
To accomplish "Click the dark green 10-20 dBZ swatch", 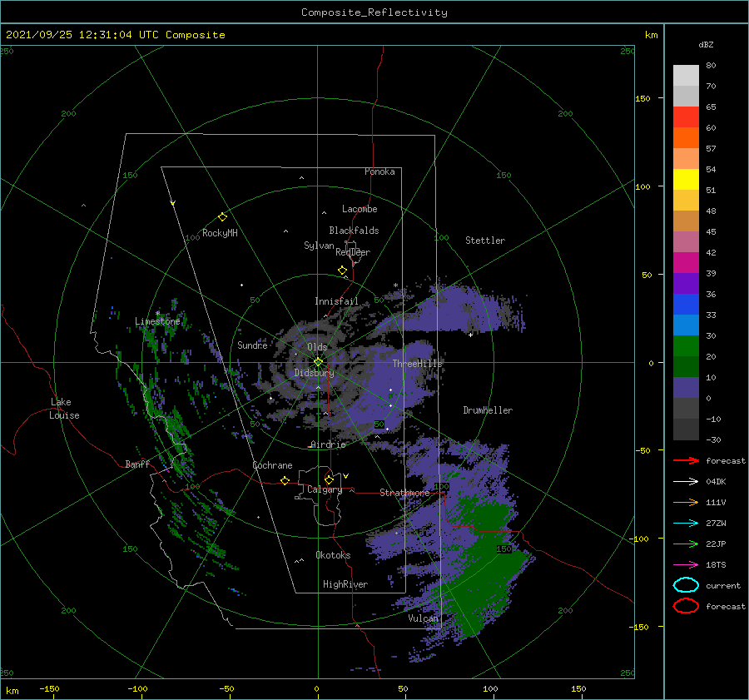I will 686,366.
